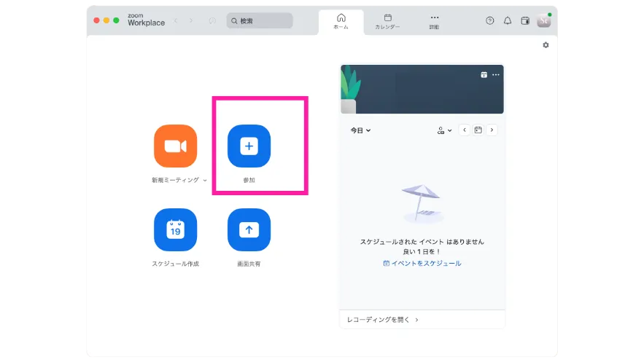Viewport: 644px width, 362px height.
Task: Click the スケジュール作成 label text
Action: tap(175, 264)
